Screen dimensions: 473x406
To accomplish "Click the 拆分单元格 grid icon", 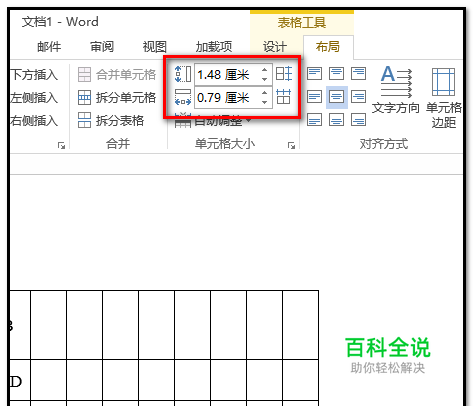I will point(84,98).
